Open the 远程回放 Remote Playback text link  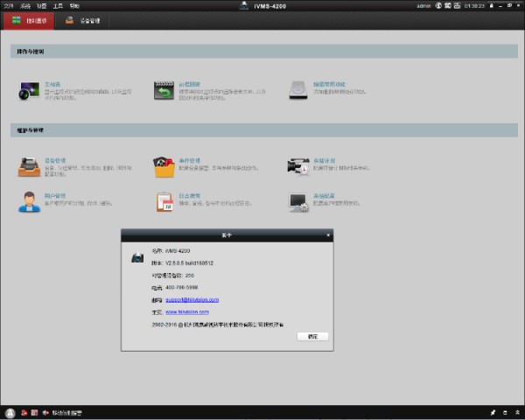[190, 84]
